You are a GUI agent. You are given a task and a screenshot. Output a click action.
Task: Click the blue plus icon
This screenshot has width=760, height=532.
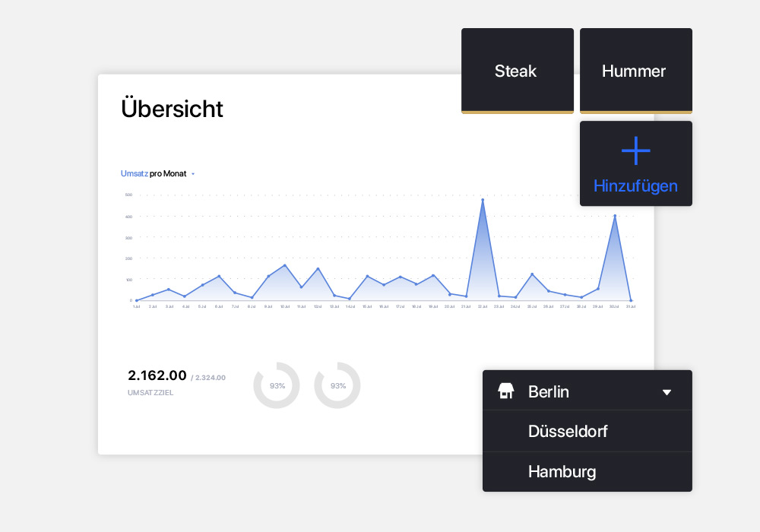pos(636,150)
